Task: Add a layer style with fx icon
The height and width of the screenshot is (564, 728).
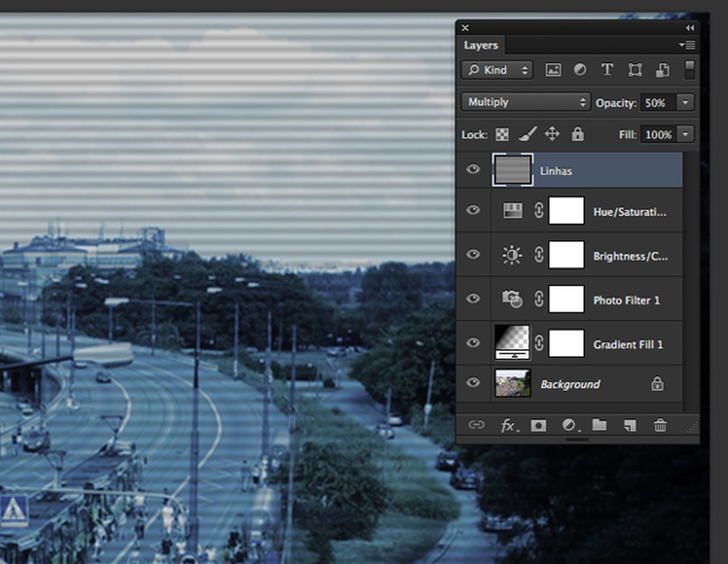Action: point(508,425)
